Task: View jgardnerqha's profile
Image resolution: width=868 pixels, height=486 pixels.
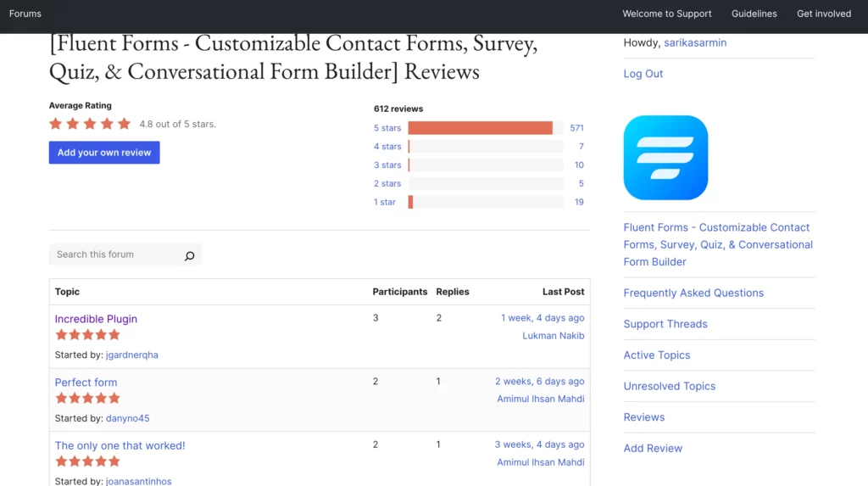Action: coord(131,355)
